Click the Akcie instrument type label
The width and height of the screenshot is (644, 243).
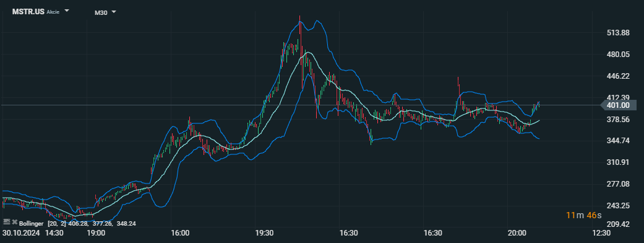(x=53, y=12)
